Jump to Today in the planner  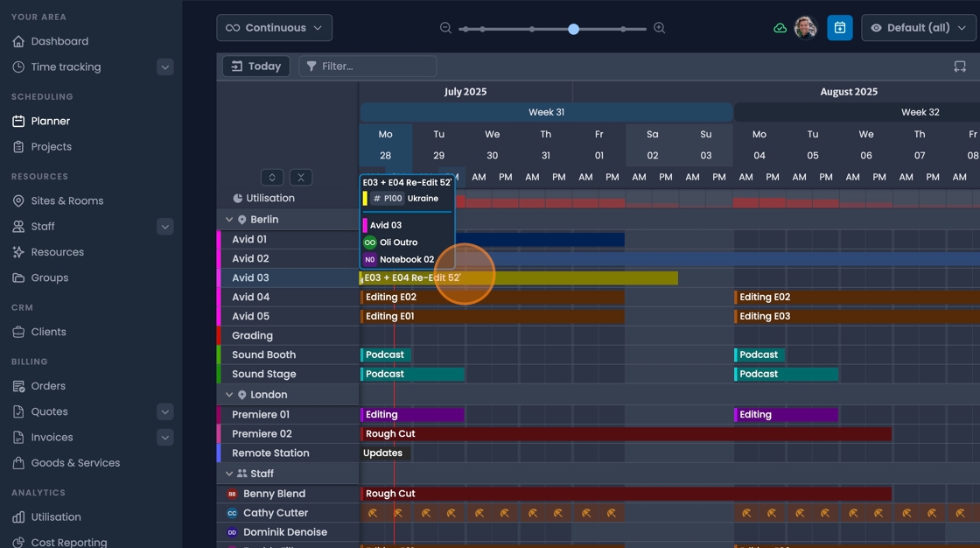(255, 66)
